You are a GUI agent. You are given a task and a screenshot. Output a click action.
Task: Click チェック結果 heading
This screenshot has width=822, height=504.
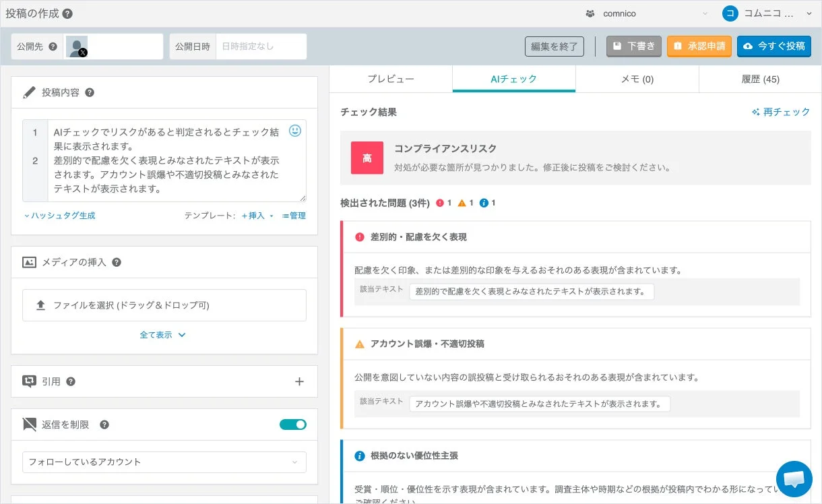pos(369,112)
